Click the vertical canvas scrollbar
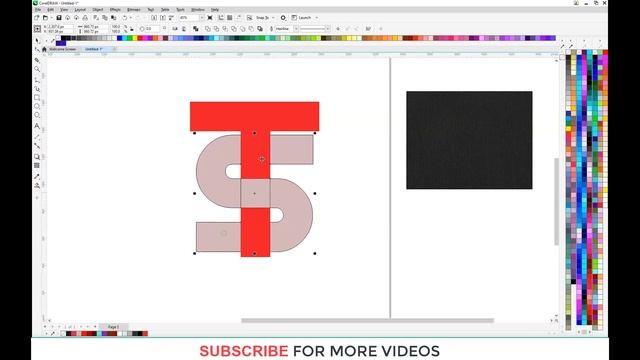Image resolution: width=640 pixels, height=360 pixels. click(x=556, y=201)
